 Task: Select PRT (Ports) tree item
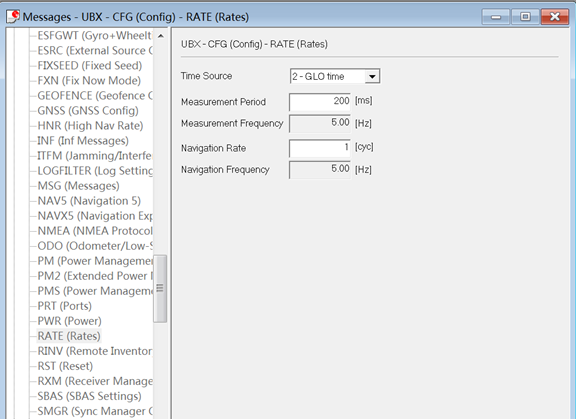pos(64,307)
